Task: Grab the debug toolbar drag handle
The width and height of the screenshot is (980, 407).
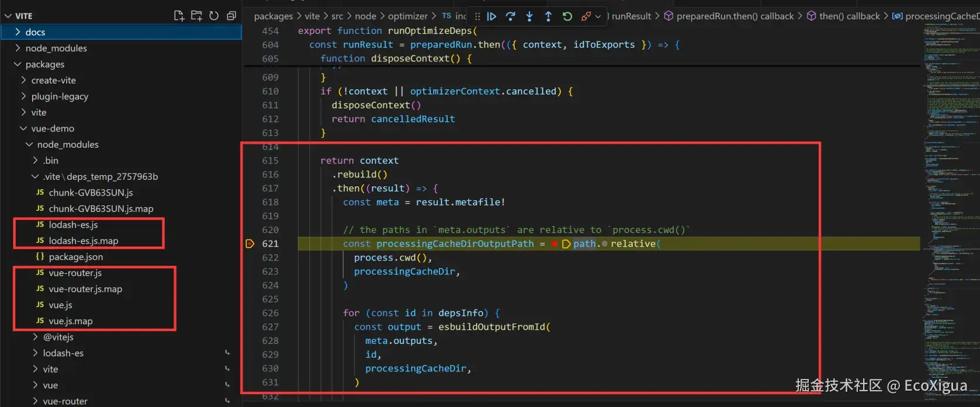Action: pyautogui.click(x=477, y=16)
